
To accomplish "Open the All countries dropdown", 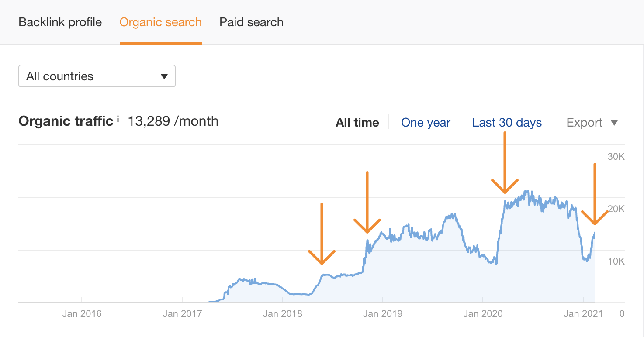I will [x=97, y=76].
